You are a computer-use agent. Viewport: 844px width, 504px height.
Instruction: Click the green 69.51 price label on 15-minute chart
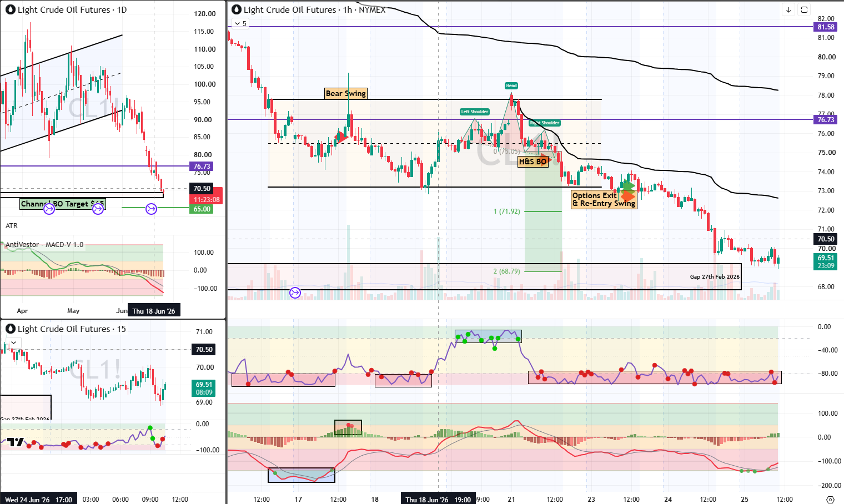pyautogui.click(x=204, y=384)
